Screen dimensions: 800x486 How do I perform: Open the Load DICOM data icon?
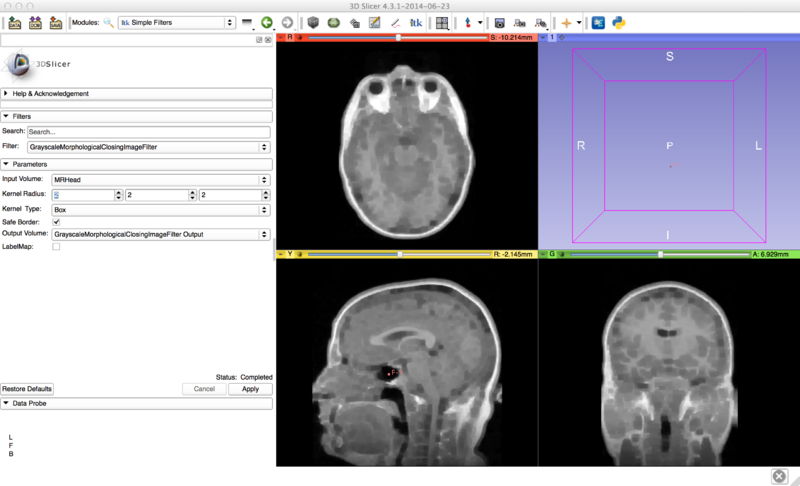(35, 23)
